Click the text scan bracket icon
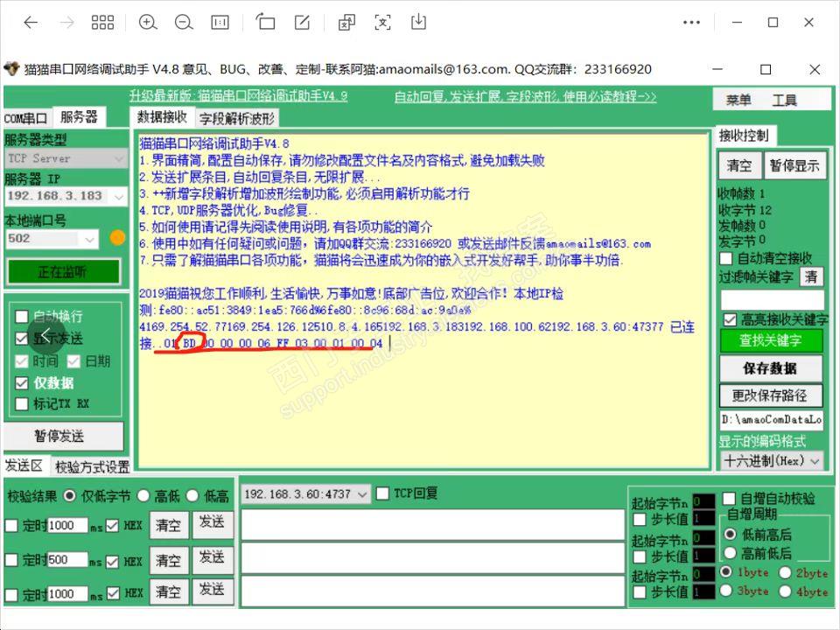Screen dimensions: 840x630 tap(382, 23)
